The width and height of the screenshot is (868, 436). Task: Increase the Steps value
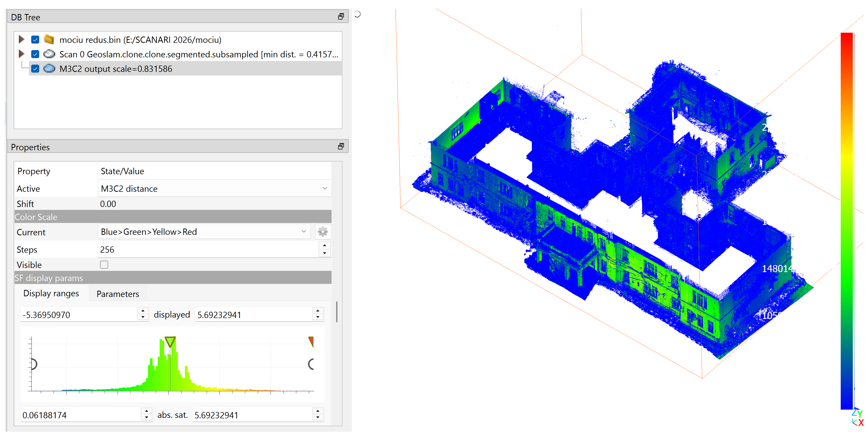pos(324,246)
